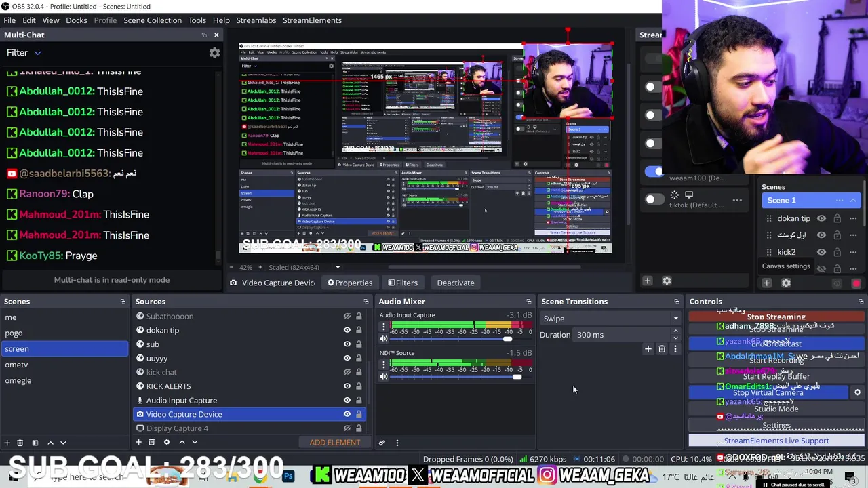Image resolution: width=868 pixels, height=488 pixels.
Task: Open NDI Source options menu dots
Action: (384, 365)
